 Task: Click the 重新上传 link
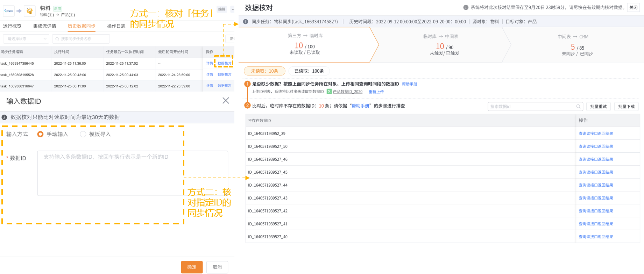tap(376, 92)
